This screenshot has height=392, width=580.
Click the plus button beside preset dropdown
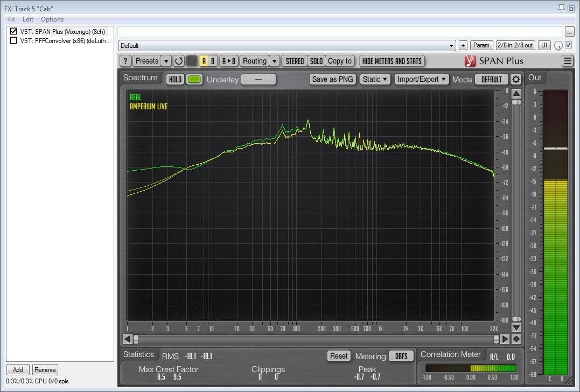pos(463,46)
